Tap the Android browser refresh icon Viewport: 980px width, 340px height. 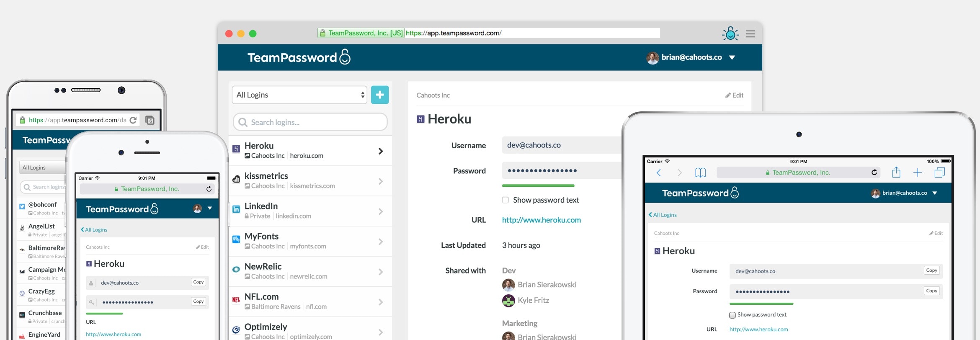(133, 120)
